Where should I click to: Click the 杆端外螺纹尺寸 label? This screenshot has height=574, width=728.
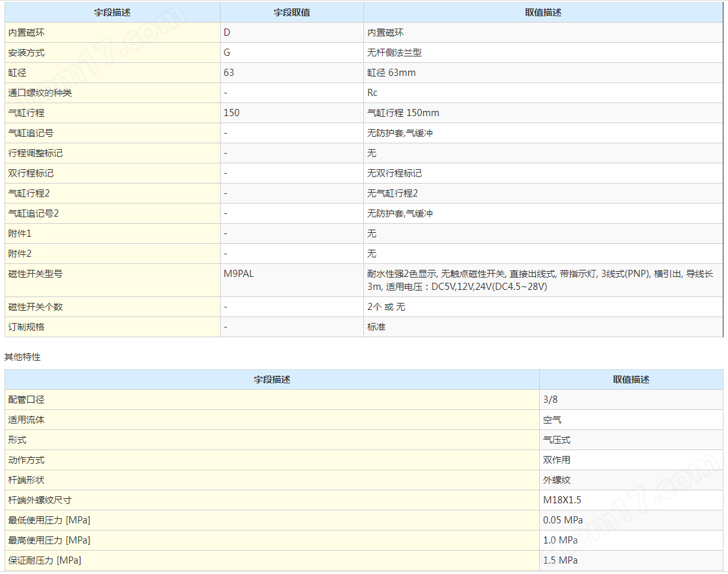[x=40, y=500]
